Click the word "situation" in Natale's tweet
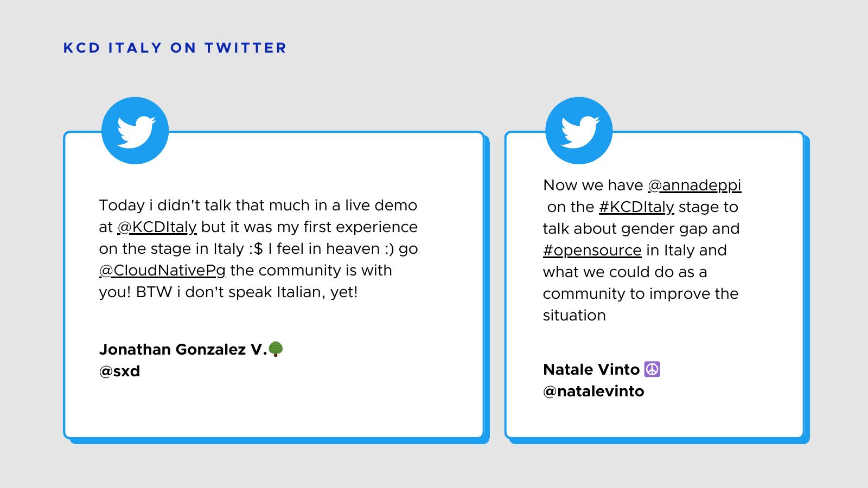 tap(574, 316)
